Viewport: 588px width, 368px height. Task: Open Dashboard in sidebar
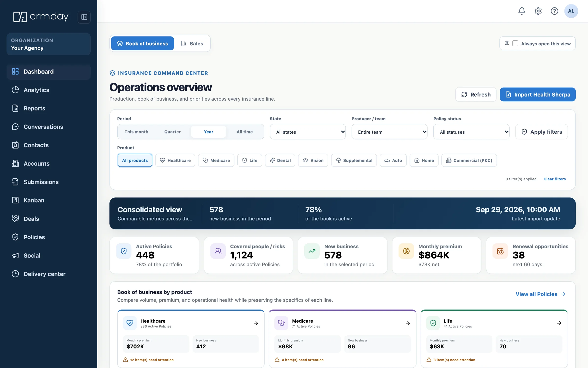[x=49, y=72]
